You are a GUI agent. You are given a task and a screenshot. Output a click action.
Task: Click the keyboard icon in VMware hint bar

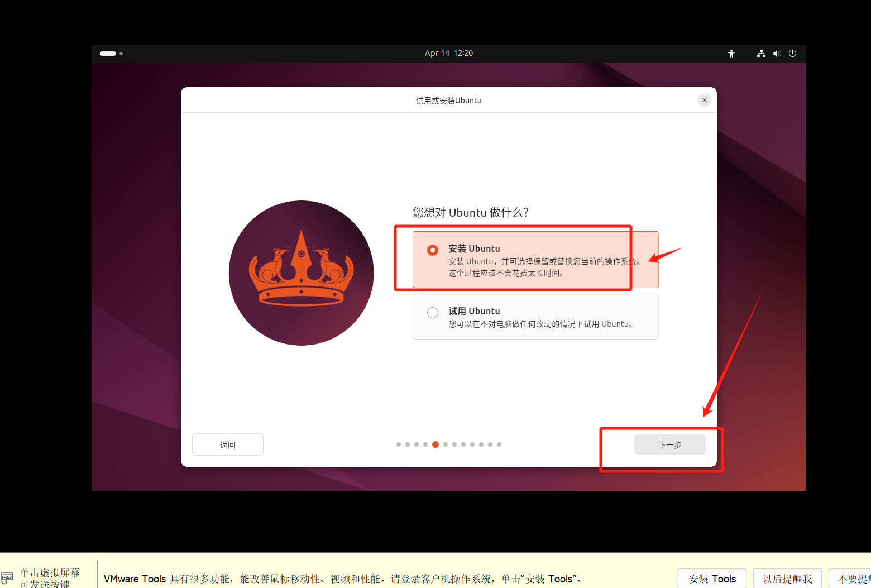pyautogui.click(x=7, y=577)
